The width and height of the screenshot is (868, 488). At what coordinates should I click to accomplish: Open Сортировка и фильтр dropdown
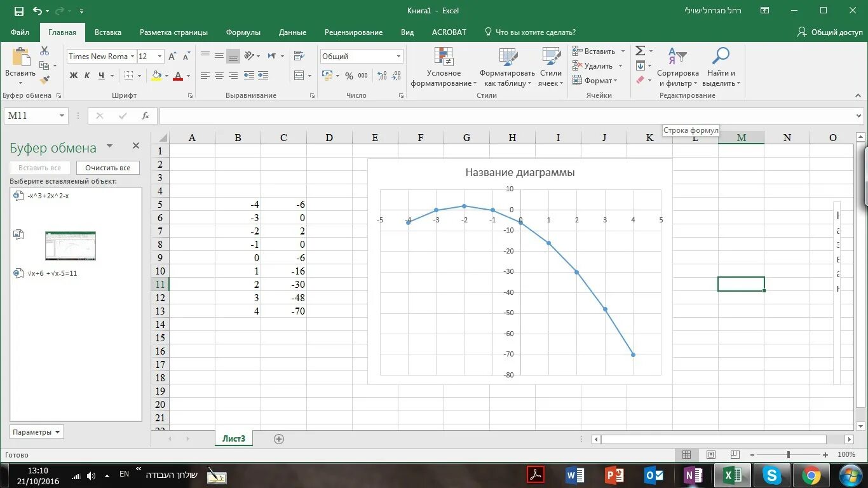click(678, 67)
